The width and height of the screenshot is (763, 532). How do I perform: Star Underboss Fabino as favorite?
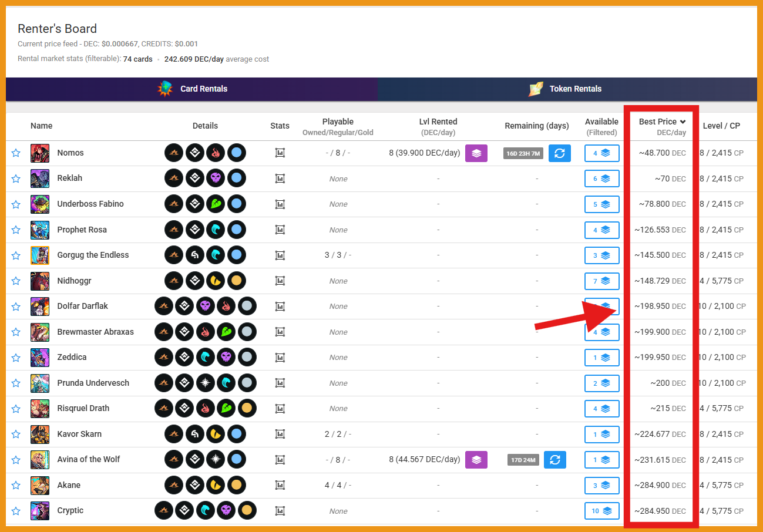[16, 204]
